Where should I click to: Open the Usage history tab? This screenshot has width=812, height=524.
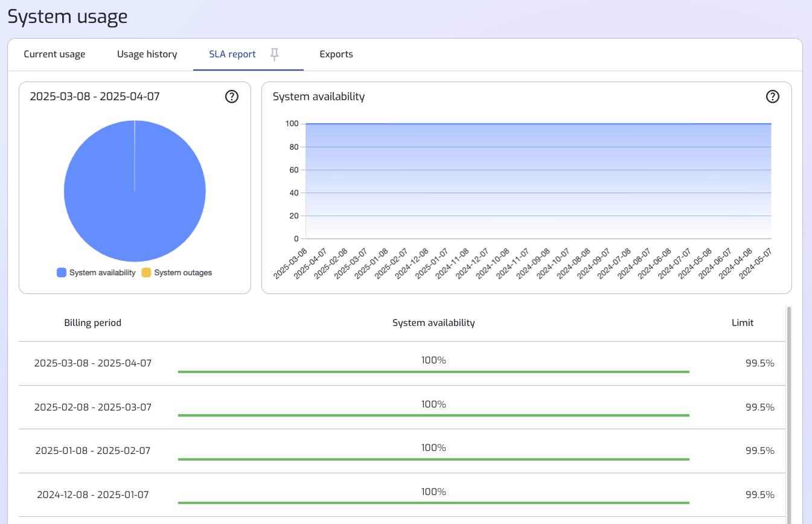click(147, 54)
